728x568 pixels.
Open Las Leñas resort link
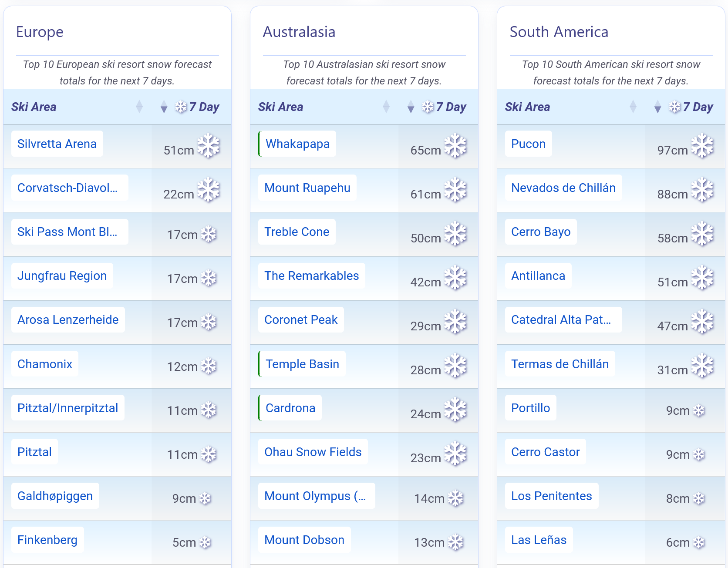pos(539,540)
